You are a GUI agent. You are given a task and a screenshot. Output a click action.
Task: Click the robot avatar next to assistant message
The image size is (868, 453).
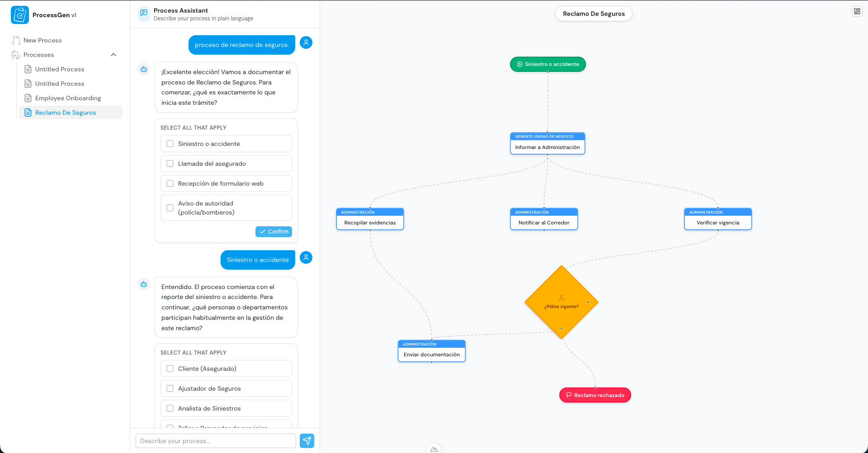(x=143, y=69)
